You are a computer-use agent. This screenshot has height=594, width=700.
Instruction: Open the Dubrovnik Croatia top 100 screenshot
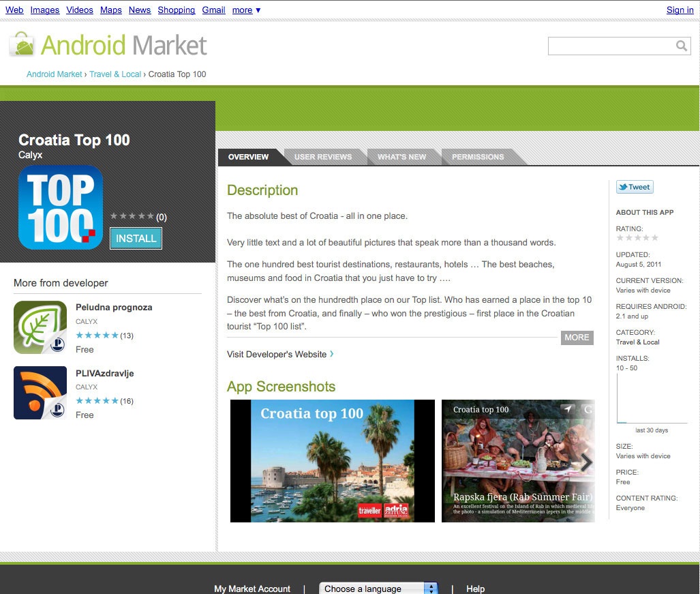[333, 461]
